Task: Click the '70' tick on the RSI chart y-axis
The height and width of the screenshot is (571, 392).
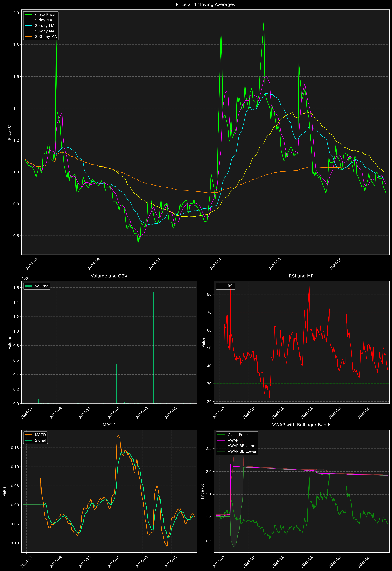Action: 209,312
